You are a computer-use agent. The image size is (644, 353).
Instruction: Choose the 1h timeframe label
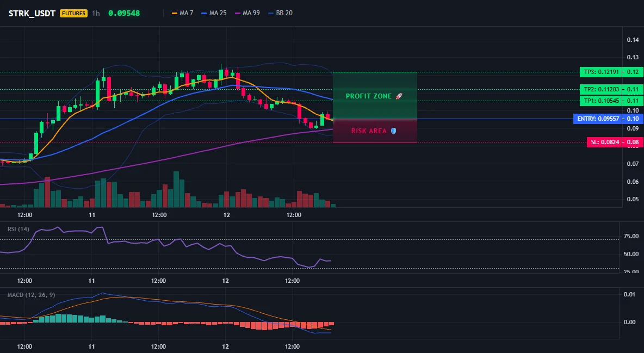(x=96, y=14)
